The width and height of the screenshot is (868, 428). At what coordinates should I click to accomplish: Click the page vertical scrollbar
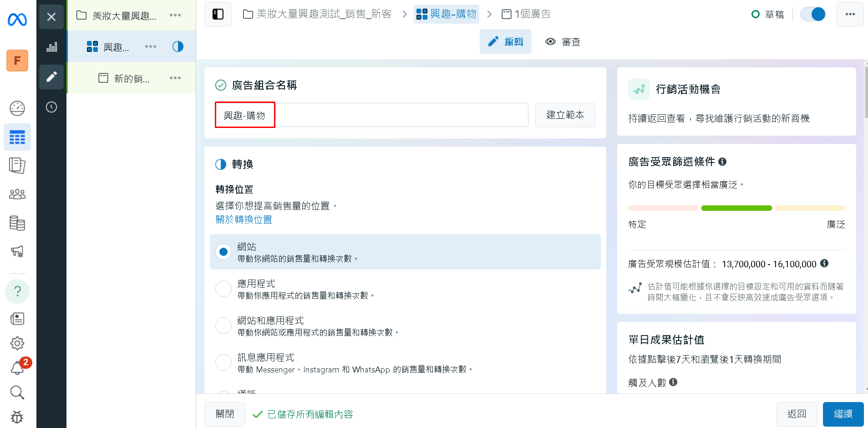click(866, 93)
